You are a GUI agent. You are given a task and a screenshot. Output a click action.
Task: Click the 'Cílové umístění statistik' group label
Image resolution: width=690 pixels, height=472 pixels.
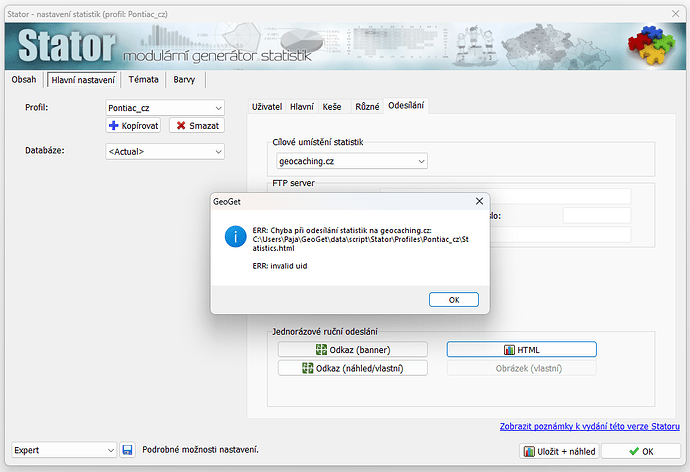(x=318, y=142)
